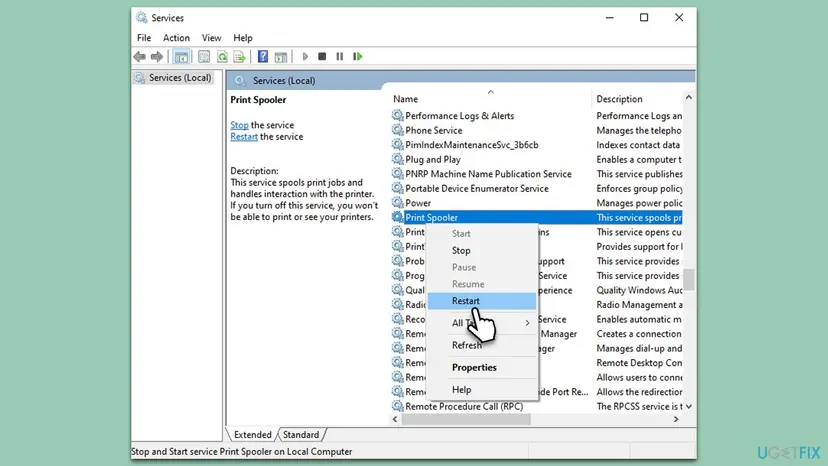Click the Refresh toolbar icon

tap(222, 57)
